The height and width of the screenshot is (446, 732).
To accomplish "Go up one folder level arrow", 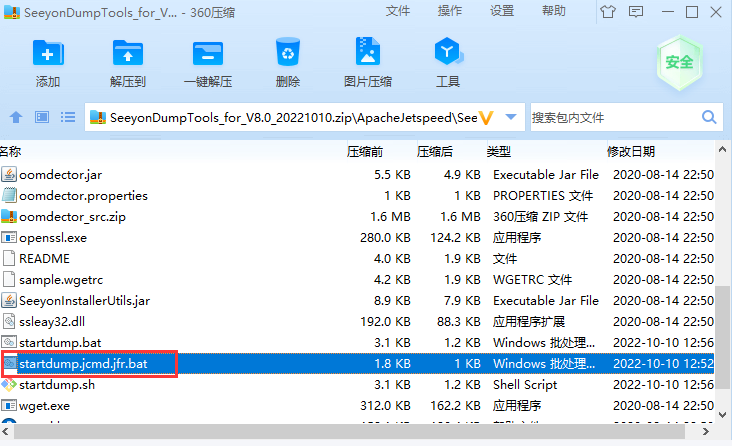I will 16,117.
